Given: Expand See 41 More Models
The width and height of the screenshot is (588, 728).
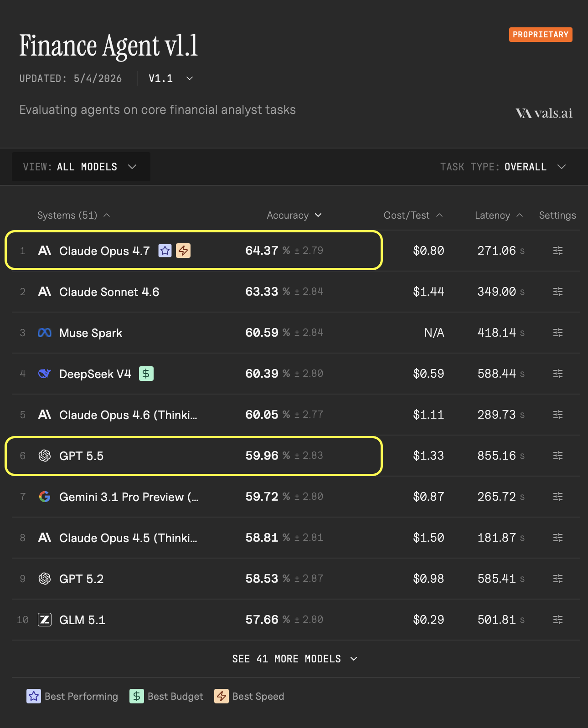Looking at the screenshot, I should click(294, 659).
